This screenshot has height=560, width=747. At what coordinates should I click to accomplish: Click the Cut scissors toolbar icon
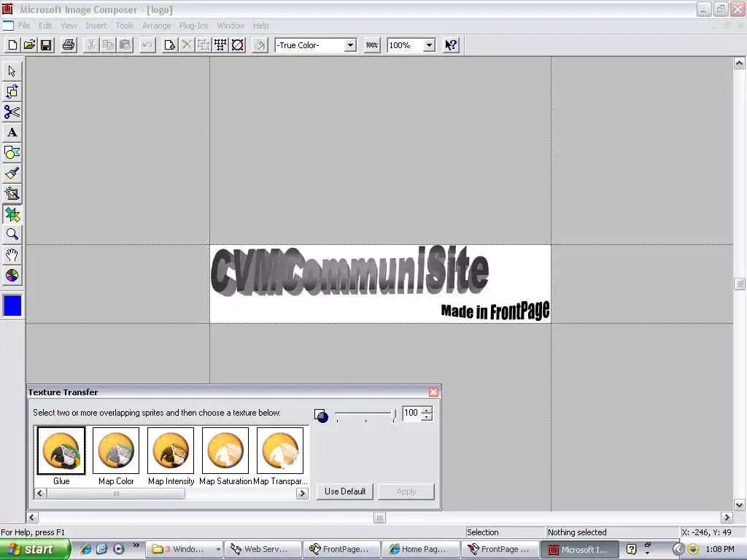click(91, 45)
